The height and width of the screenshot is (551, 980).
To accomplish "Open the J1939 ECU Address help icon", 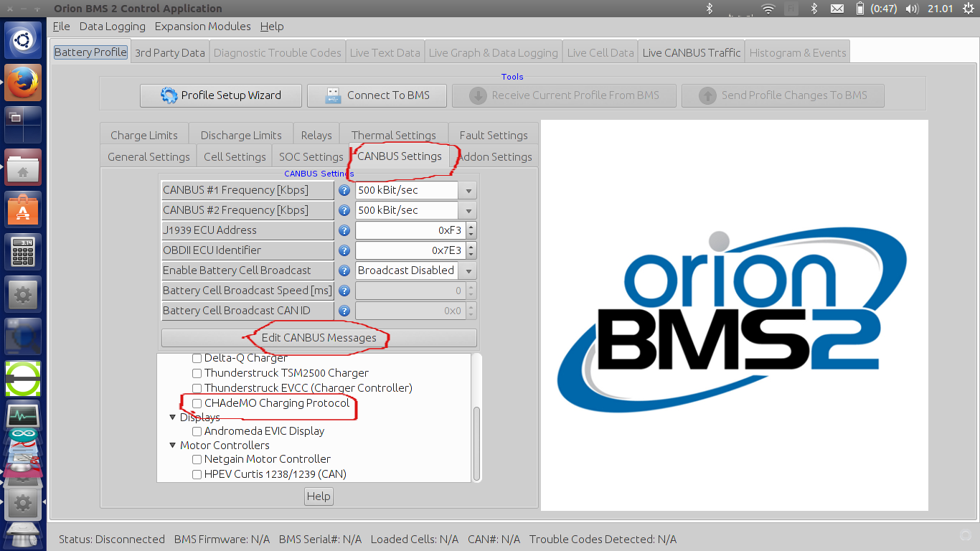I will click(344, 230).
